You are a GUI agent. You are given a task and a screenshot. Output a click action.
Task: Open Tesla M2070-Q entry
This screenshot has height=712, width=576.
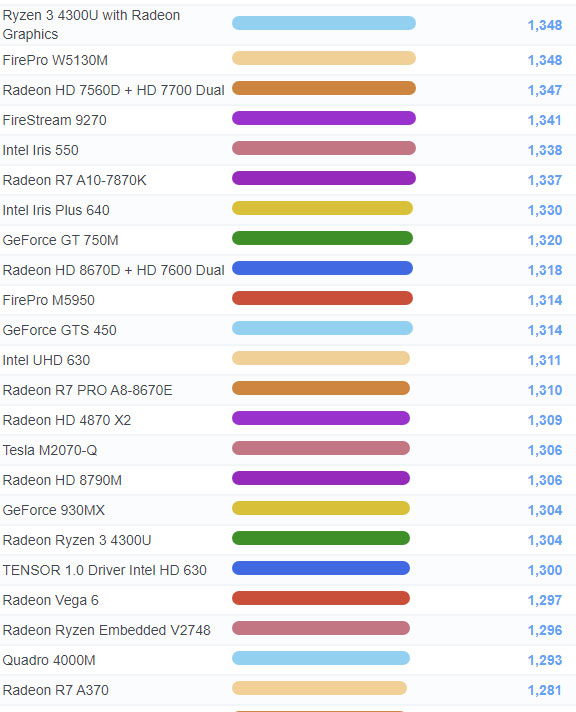coord(50,450)
